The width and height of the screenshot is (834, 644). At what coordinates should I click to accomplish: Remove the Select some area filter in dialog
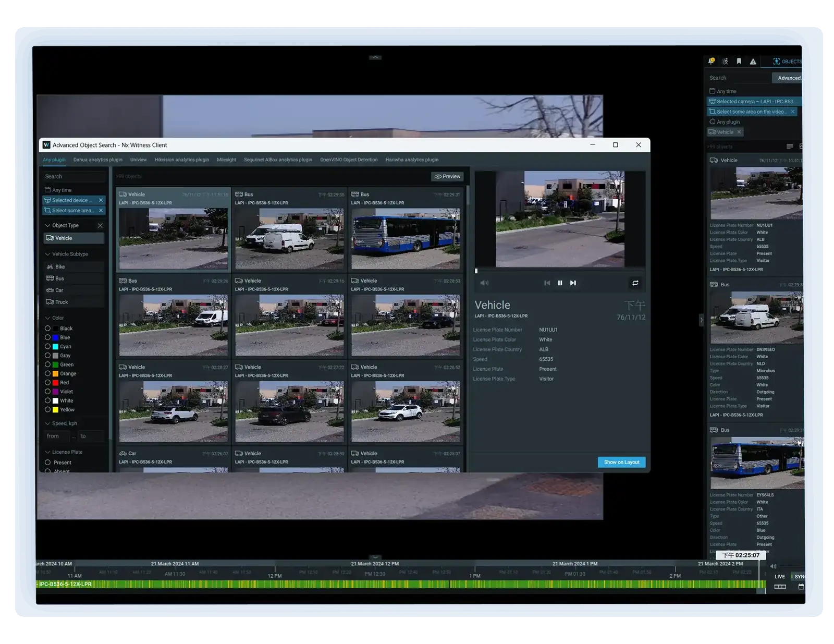(101, 211)
